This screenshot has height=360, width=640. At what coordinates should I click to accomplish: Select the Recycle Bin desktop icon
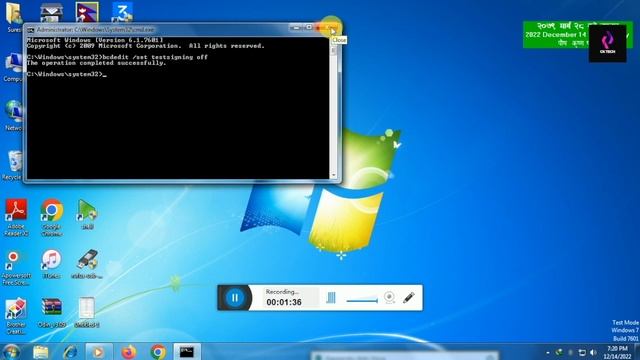tap(12, 165)
